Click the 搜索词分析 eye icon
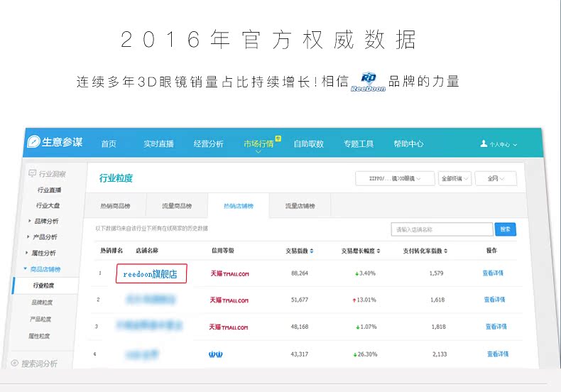Image resolution: width=561 pixels, height=392 pixels. (x=15, y=363)
